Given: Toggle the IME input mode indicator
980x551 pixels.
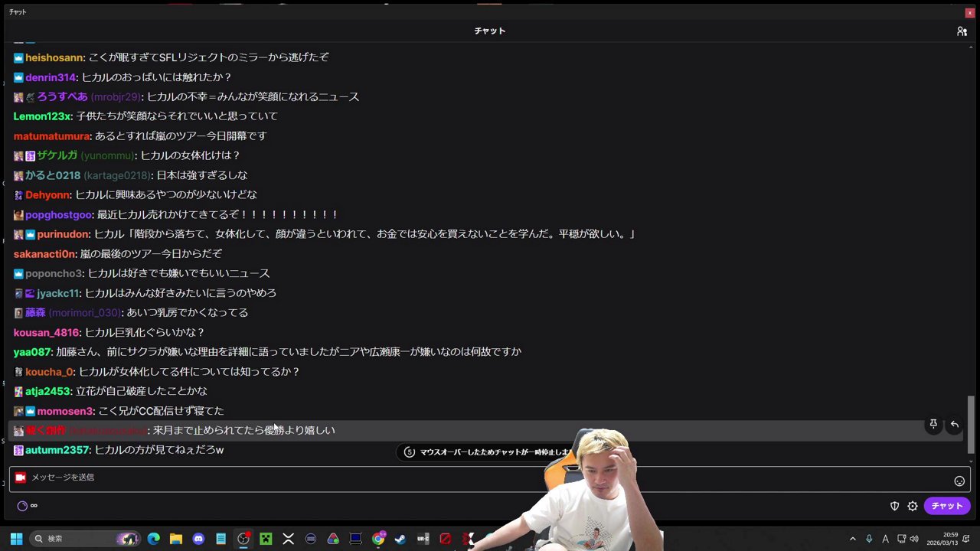Looking at the screenshot, I should click(885, 539).
